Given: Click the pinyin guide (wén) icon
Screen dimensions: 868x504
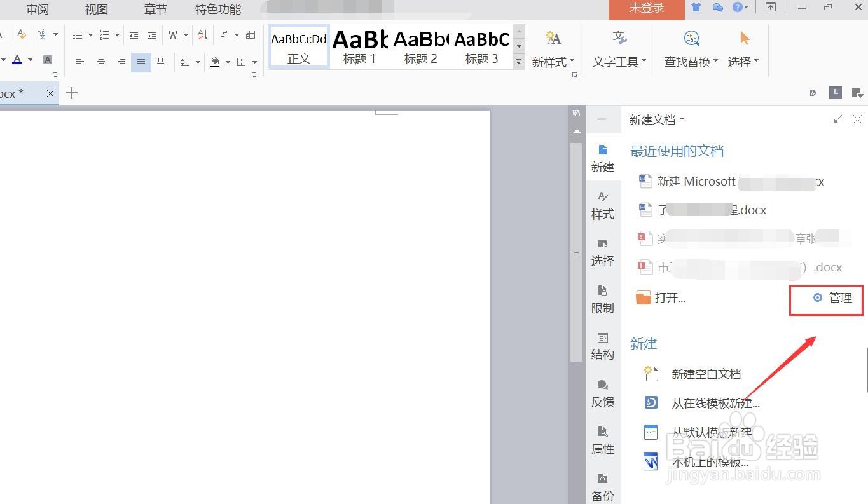Looking at the screenshot, I should click(43, 34).
